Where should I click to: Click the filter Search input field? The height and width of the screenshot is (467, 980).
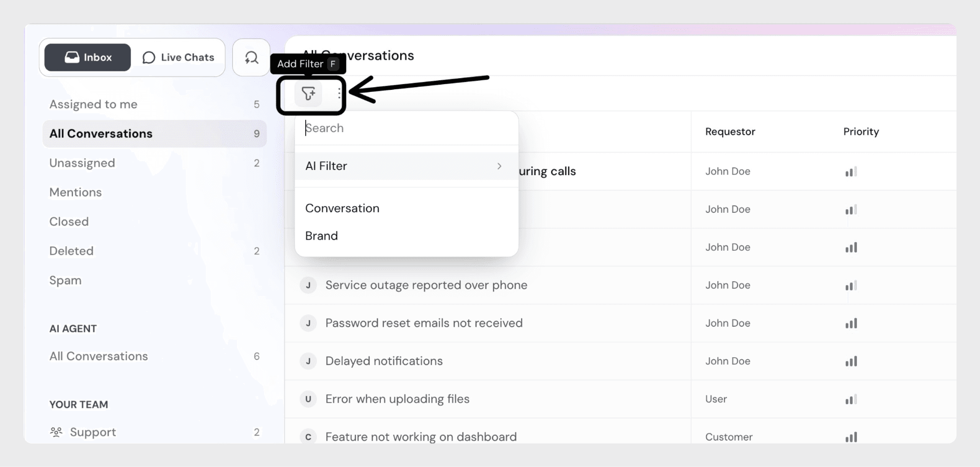click(x=406, y=128)
